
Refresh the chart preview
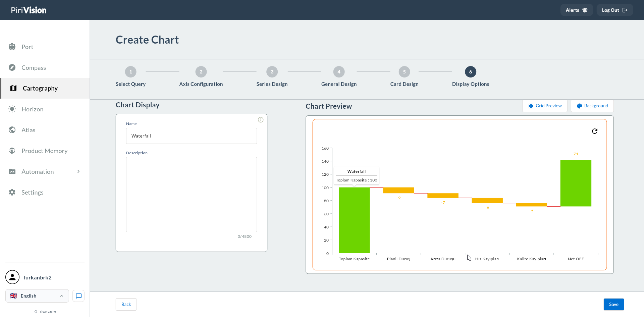click(x=595, y=131)
